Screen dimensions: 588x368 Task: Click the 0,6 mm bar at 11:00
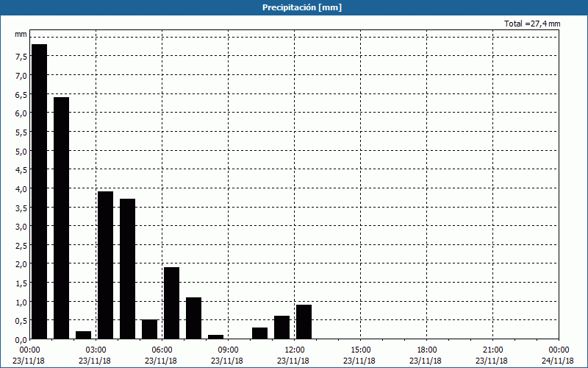coord(282,328)
